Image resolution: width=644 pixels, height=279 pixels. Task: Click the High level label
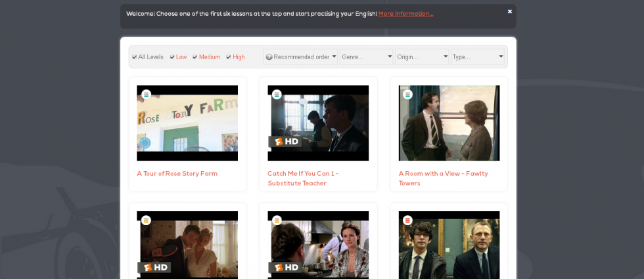(x=239, y=57)
